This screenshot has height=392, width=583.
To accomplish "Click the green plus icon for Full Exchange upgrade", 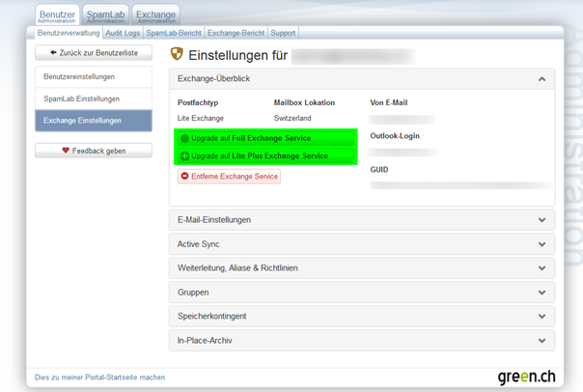I will pyautogui.click(x=184, y=139).
